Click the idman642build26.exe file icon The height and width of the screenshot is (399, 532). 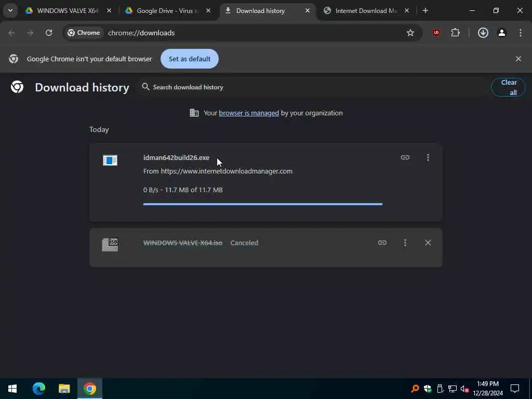[110, 160]
